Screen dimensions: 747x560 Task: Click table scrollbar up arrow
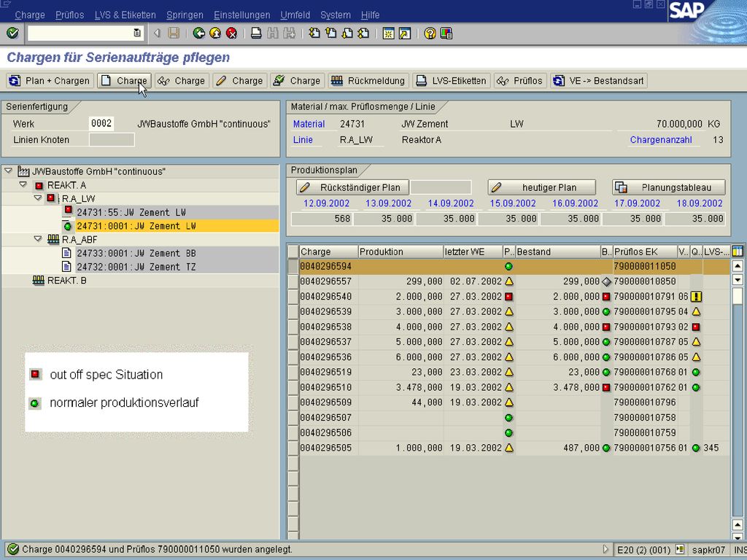click(x=738, y=267)
